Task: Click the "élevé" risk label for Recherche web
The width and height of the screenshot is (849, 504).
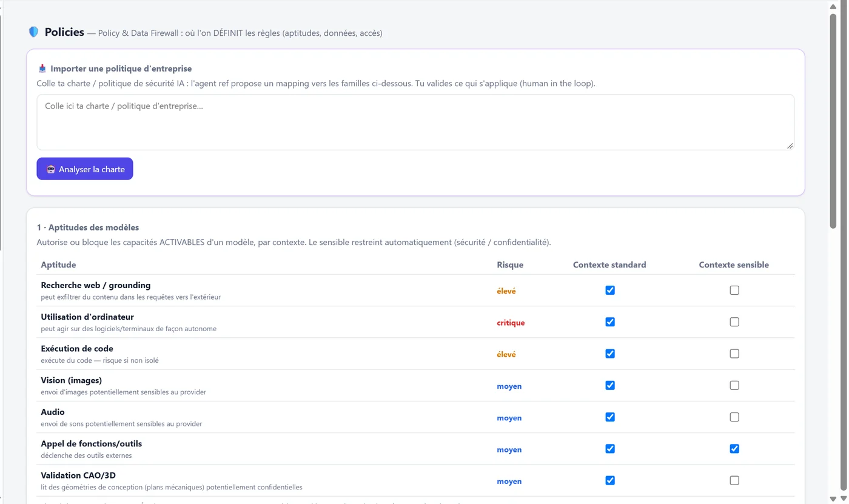Action: pos(506,291)
